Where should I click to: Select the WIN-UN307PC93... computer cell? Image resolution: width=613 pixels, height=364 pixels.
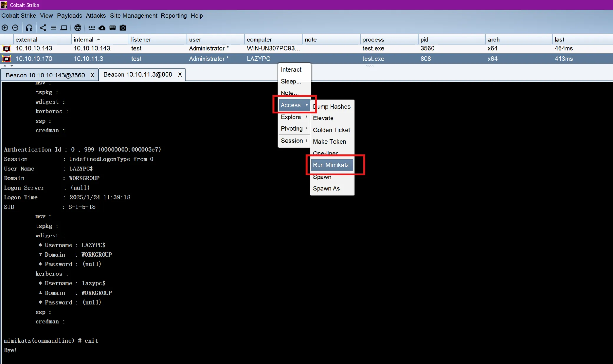273,49
